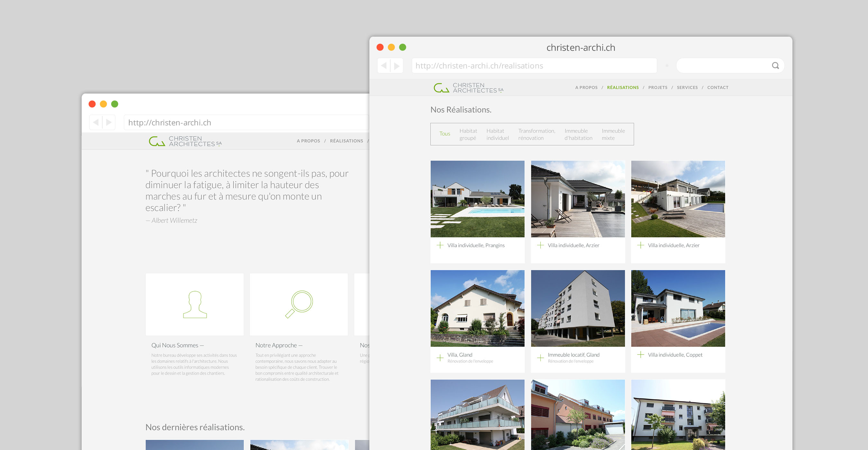Open the white apartment block photo in bottom row

[678, 415]
